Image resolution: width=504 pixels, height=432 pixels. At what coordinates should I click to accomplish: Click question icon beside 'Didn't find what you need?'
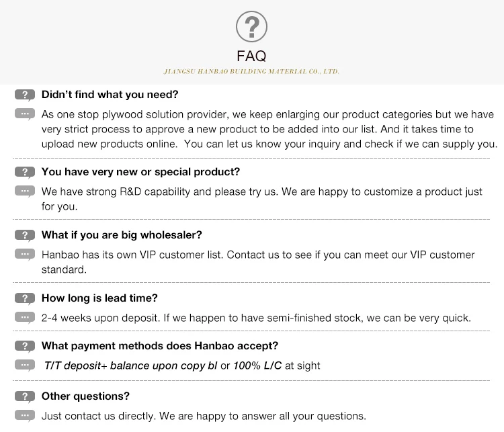(x=24, y=95)
